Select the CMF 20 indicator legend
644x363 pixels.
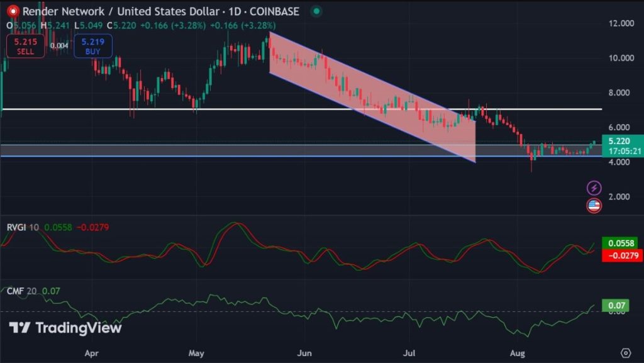pos(21,291)
